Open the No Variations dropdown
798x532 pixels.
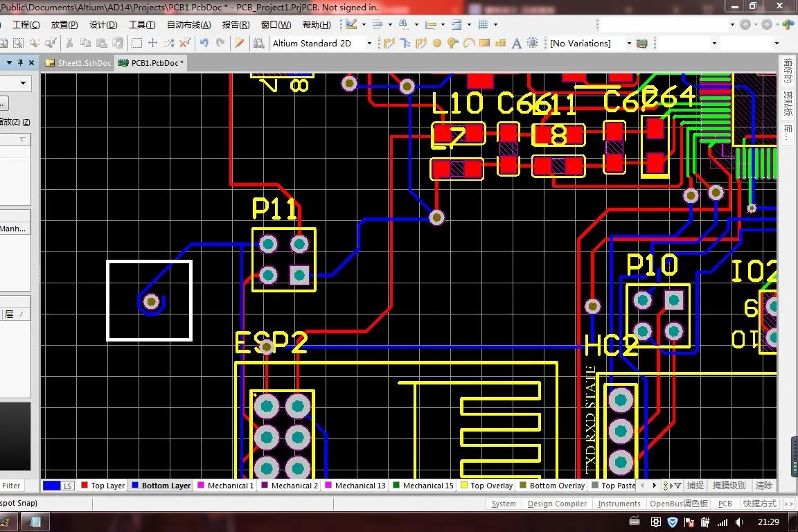pos(629,43)
